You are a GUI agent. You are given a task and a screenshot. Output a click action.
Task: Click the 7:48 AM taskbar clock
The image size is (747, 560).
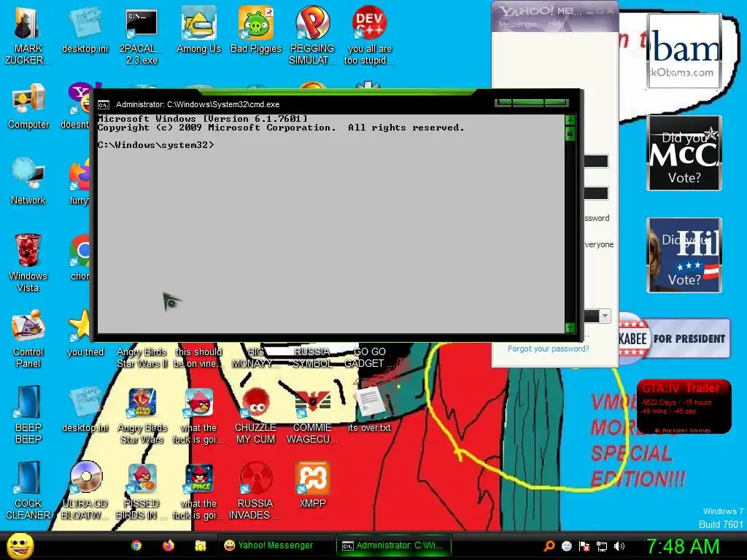(x=682, y=546)
